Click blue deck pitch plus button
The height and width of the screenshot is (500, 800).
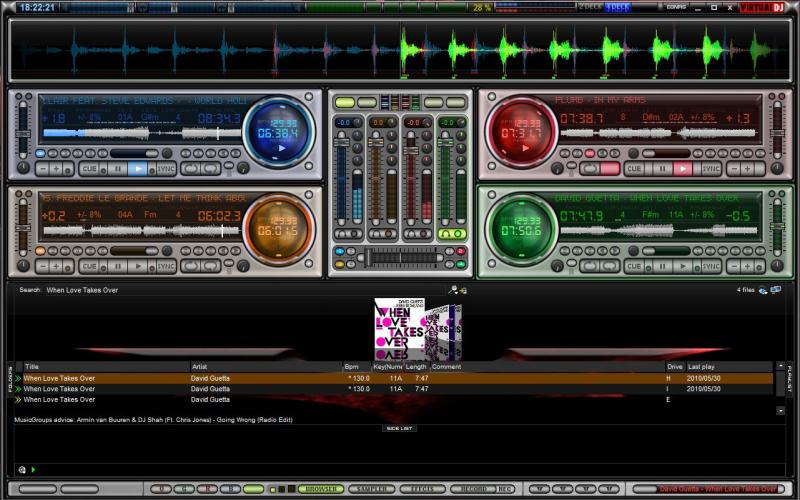pos(56,168)
